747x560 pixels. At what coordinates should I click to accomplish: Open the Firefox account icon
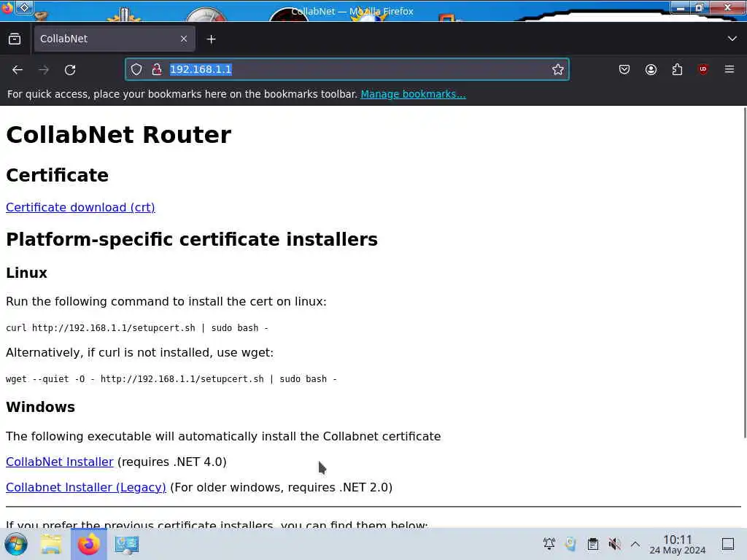pyautogui.click(x=651, y=69)
